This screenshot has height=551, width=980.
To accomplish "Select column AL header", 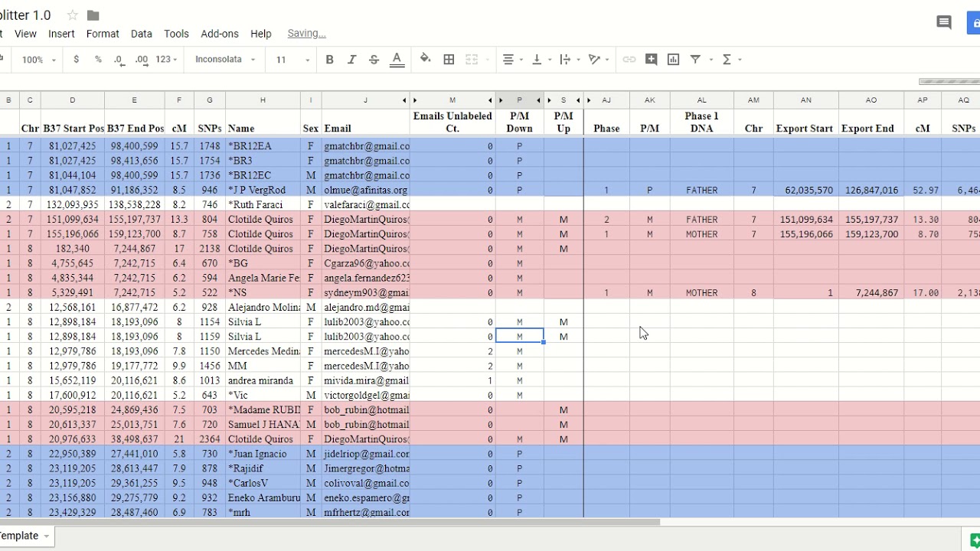I will 701,100.
